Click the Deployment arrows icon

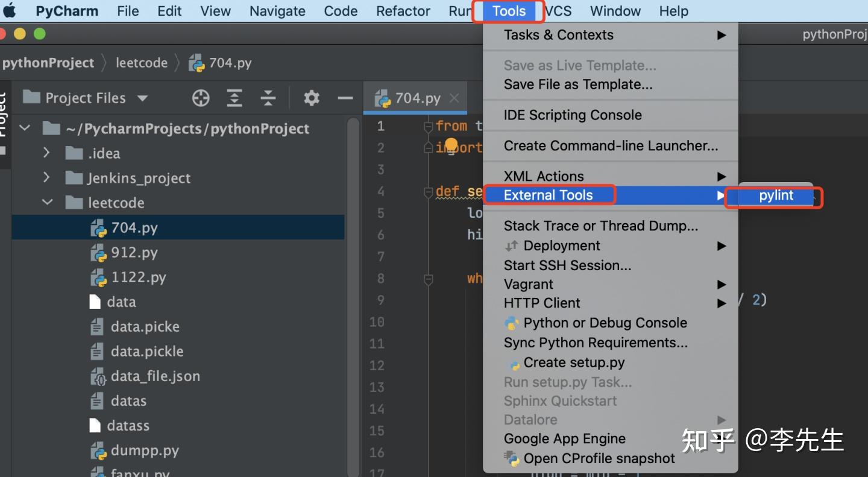point(512,246)
